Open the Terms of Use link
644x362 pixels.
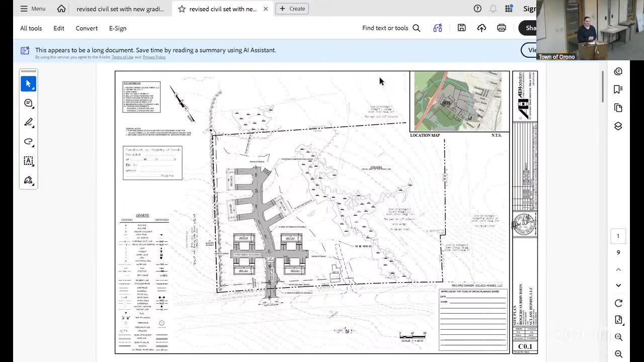[x=123, y=57]
